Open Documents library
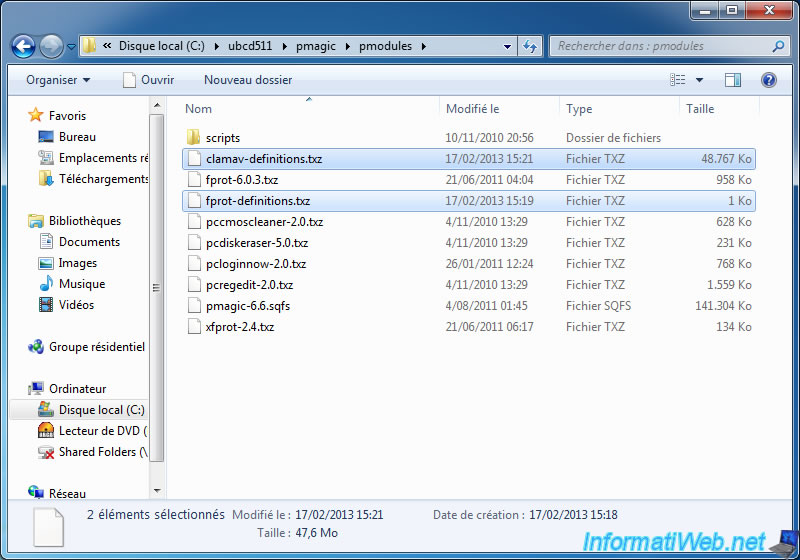The image size is (800, 560). [x=89, y=242]
